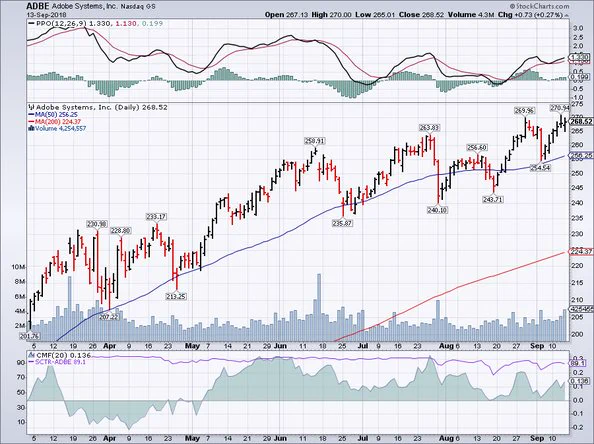Click the 'SCTR-ADBE 89.1' indicator label
The height and width of the screenshot is (444, 594).
click(61, 362)
